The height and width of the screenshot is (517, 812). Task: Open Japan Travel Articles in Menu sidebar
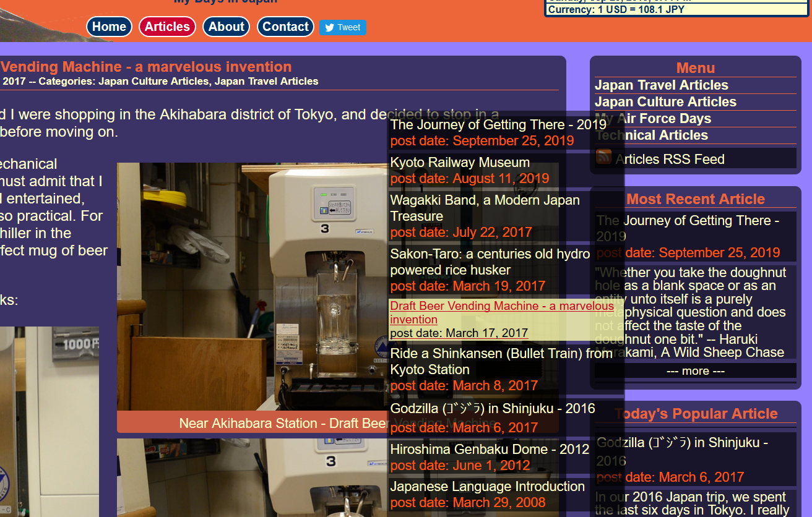pos(662,85)
